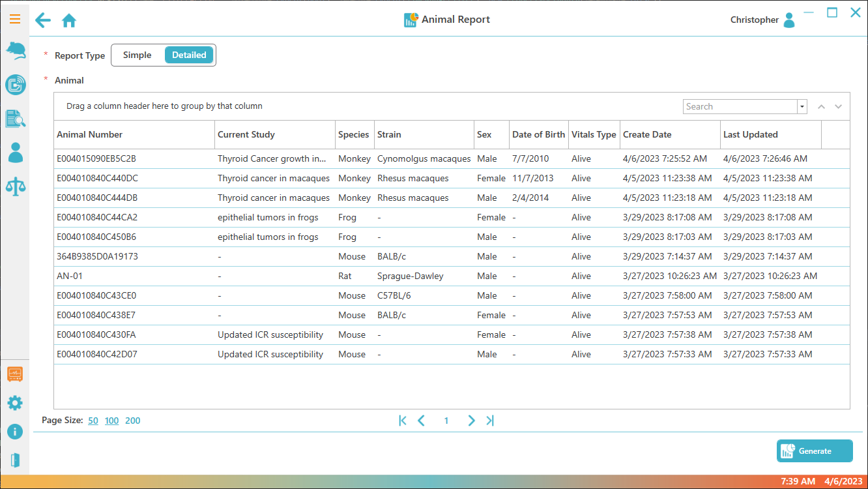
Task: Open the animals (mouse) sidebar icon
Action: tap(15, 51)
